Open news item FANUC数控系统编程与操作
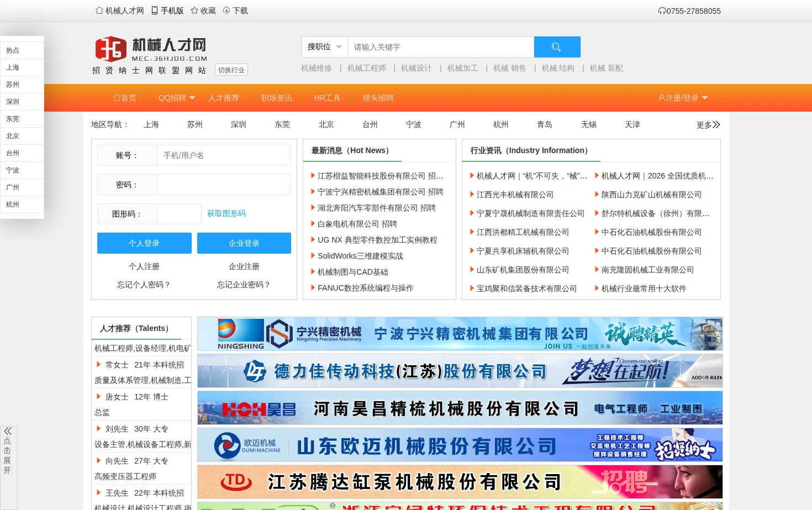This screenshot has height=510, width=812. [366, 288]
